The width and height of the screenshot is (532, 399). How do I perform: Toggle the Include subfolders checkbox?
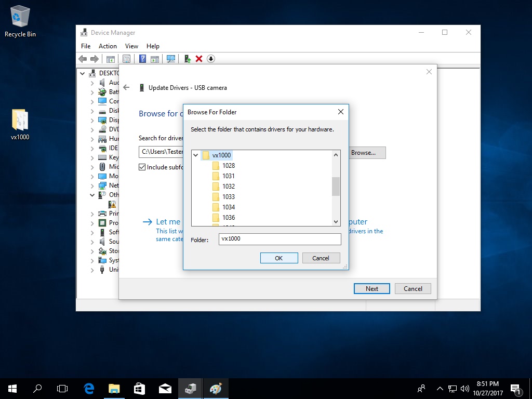[142, 167]
